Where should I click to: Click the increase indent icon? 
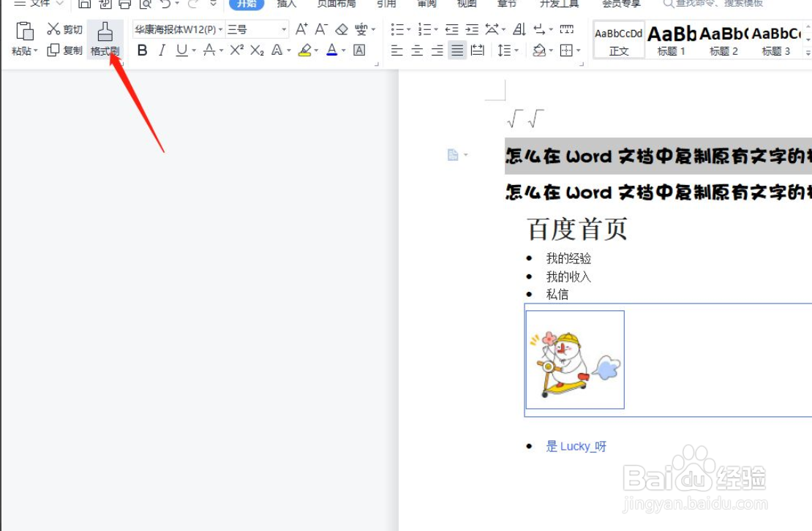click(x=472, y=29)
